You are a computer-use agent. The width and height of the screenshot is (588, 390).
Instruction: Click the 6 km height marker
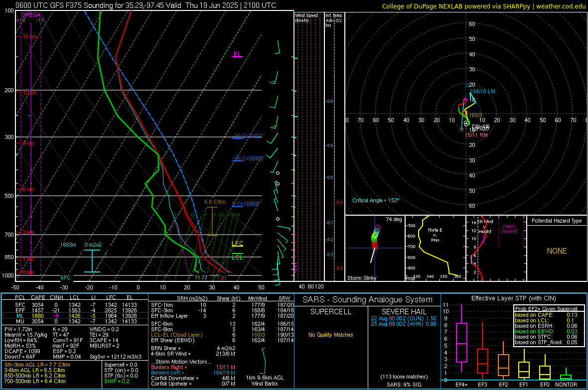tap(28, 189)
